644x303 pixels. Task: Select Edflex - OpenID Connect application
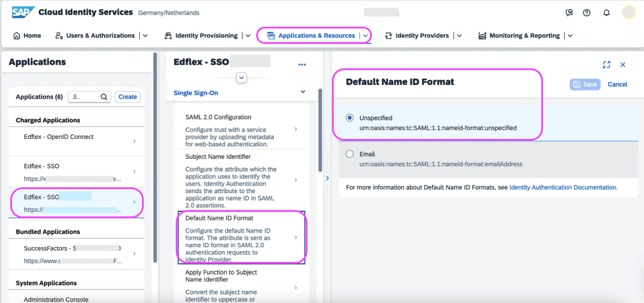pos(76,141)
